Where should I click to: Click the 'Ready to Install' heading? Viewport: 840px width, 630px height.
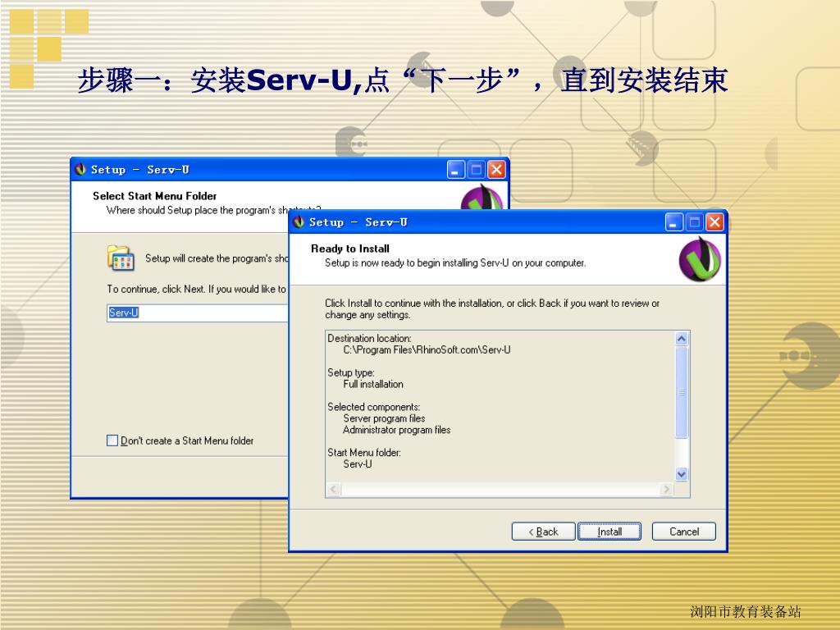coord(350,249)
